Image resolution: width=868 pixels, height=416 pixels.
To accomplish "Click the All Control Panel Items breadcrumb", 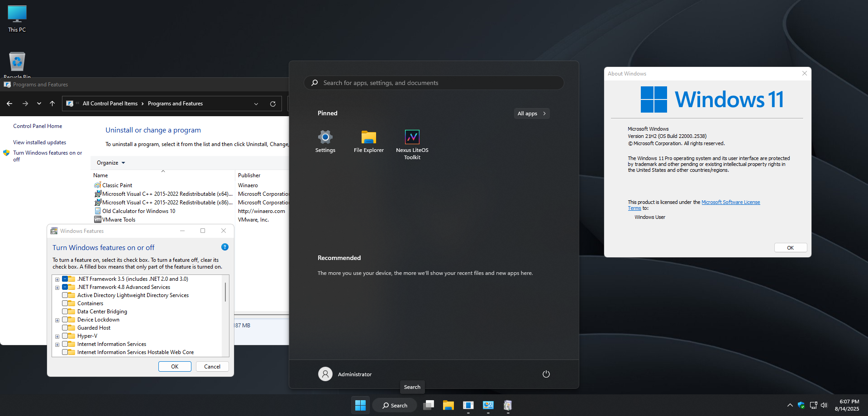I will (x=110, y=104).
